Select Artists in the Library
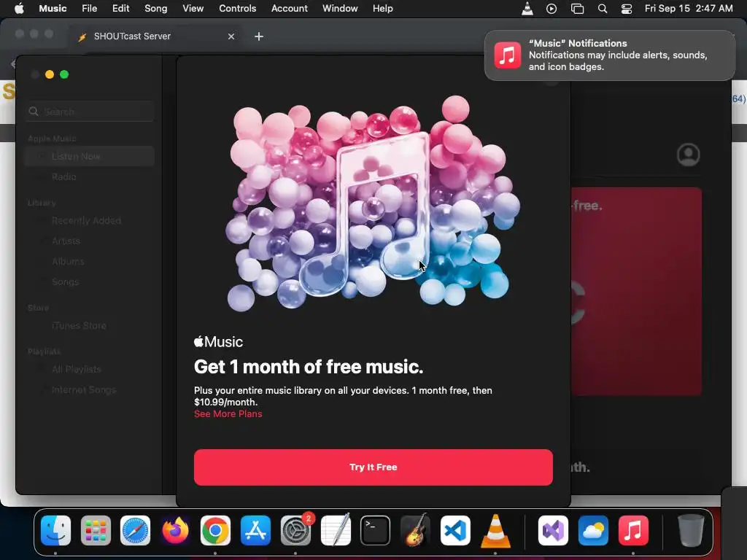 (90, 241)
